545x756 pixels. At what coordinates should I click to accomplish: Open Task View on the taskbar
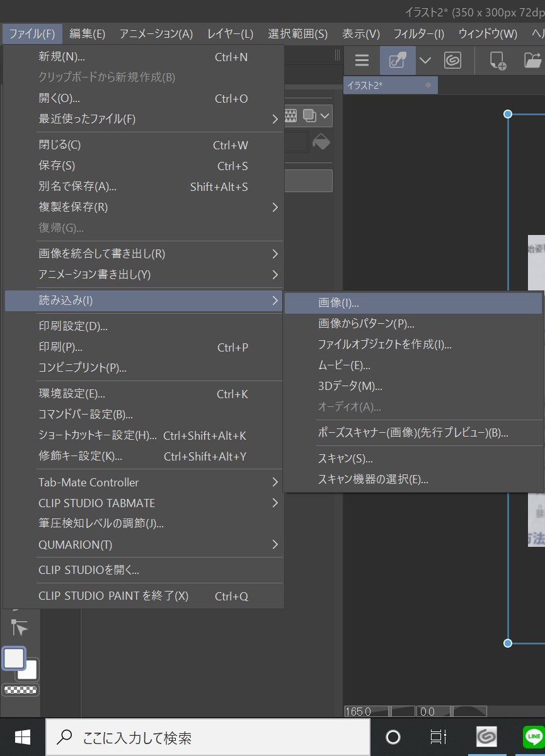438,738
